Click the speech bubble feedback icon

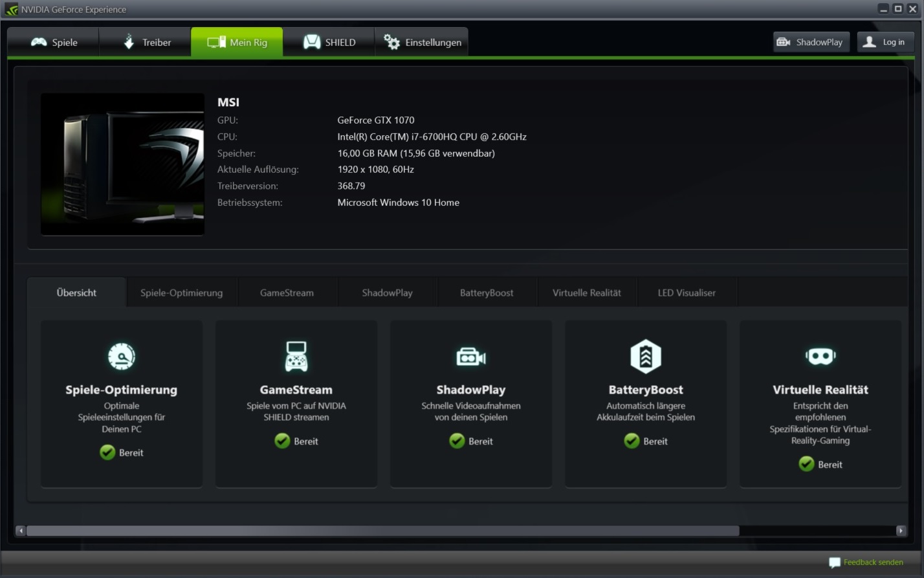coord(835,562)
